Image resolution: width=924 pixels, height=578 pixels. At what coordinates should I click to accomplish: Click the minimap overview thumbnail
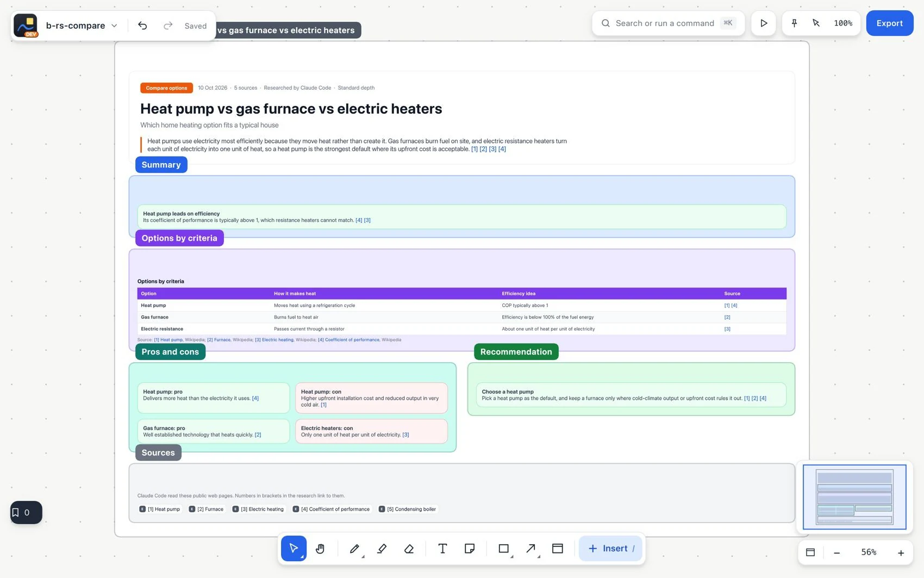[854, 497]
